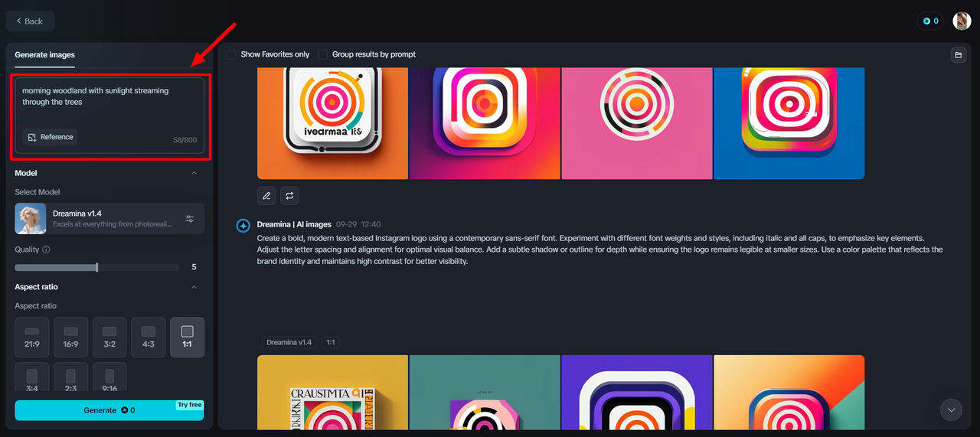This screenshot has height=437, width=980.
Task: Open the blue background logo image
Action: pos(789,123)
